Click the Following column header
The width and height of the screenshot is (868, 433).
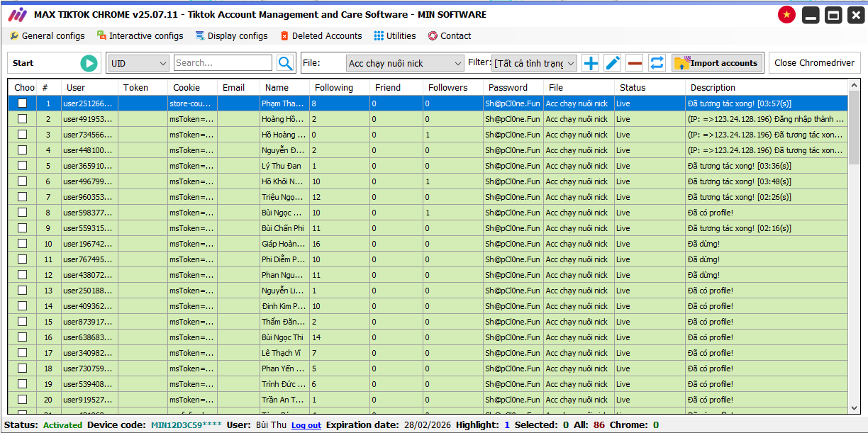pyautogui.click(x=340, y=88)
